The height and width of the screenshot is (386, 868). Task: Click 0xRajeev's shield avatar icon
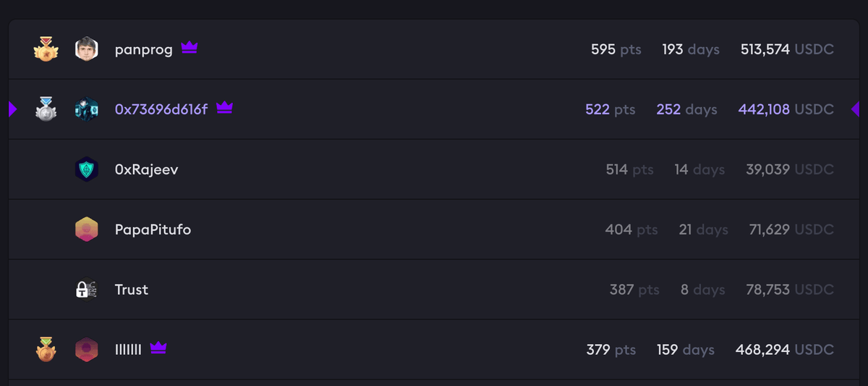click(86, 169)
